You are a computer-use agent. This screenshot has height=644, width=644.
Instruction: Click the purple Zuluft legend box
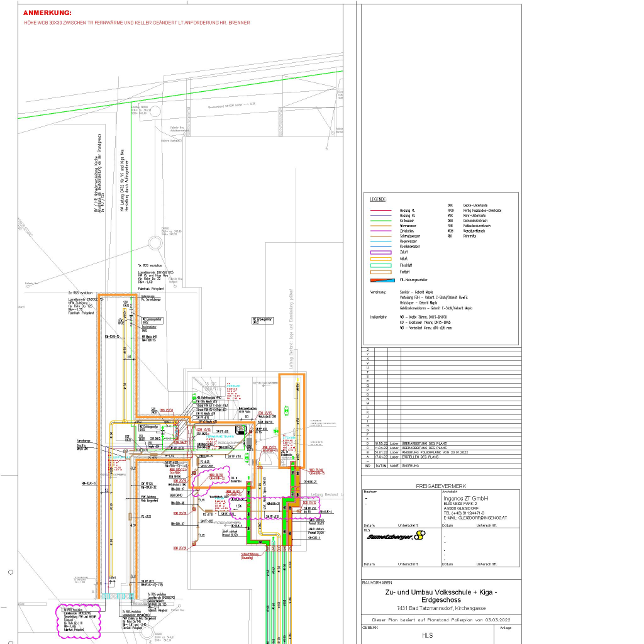pyautogui.click(x=381, y=252)
